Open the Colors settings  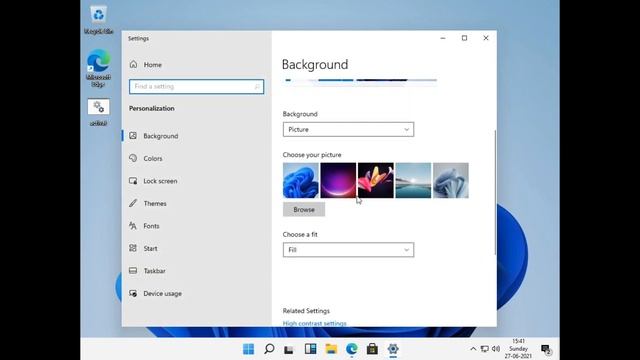(153, 158)
